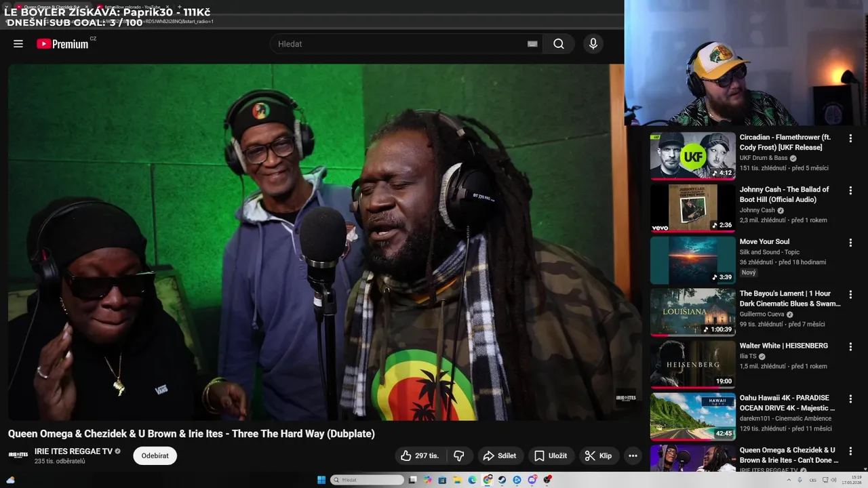Open the Guillermo Cueva channel

tap(762, 314)
